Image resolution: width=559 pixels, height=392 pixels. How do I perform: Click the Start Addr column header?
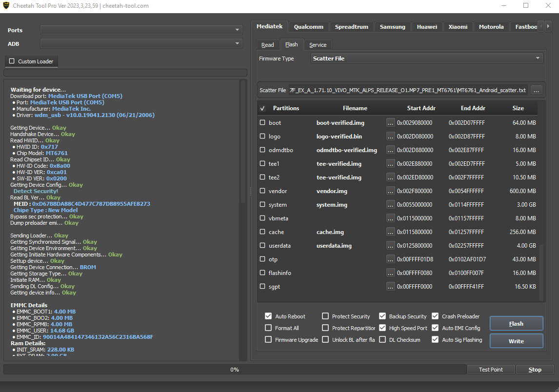[x=421, y=108]
